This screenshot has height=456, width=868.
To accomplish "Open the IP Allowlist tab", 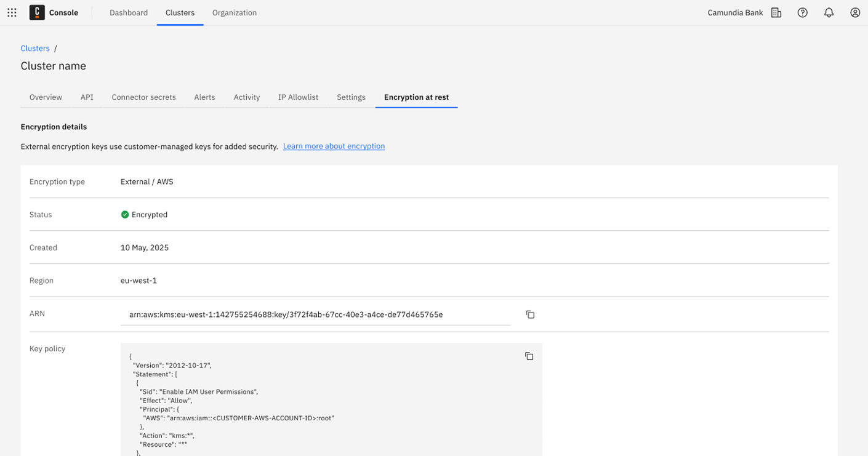I will pos(297,97).
